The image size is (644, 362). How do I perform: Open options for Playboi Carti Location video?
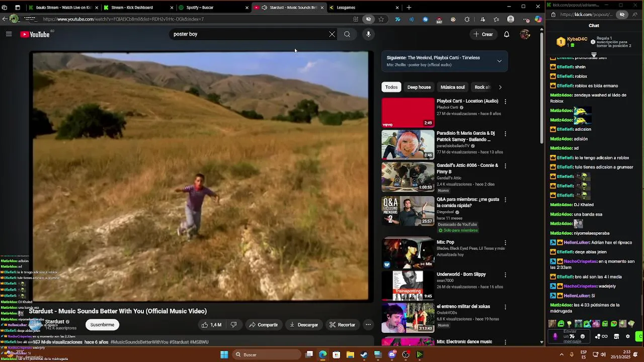(505, 102)
